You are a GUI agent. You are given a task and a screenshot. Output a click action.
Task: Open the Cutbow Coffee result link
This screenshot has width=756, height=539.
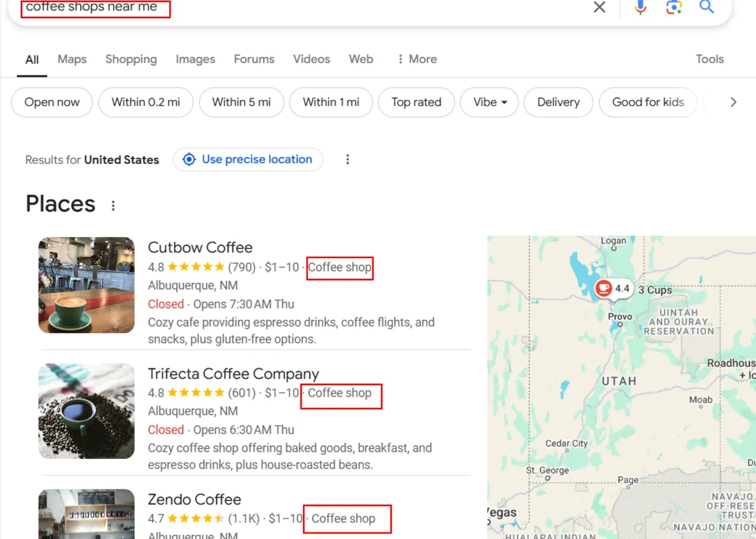pyautogui.click(x=200, y=247)
